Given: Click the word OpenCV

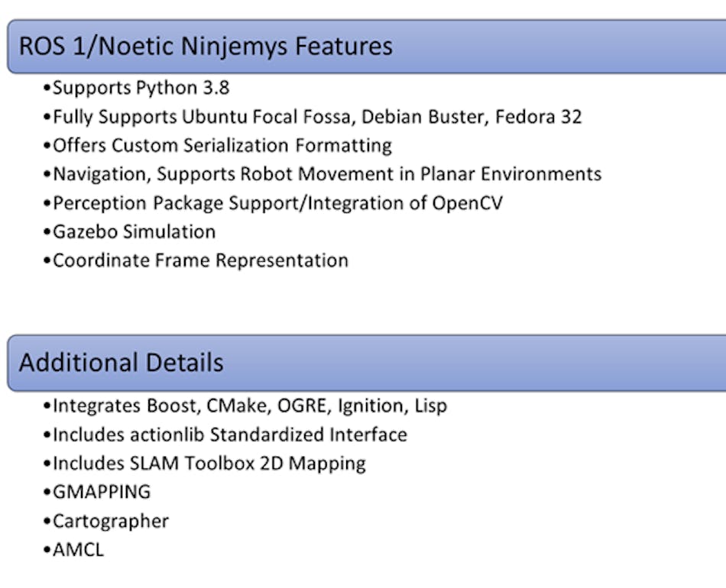Looking at the screenshot, I should click(467, 204).
